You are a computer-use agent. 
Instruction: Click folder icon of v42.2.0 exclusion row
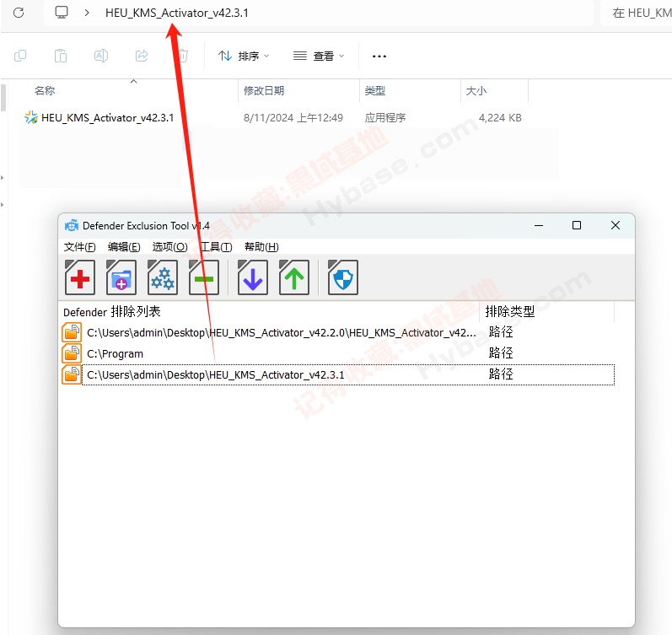pyautogui.click(x=72, y=333)
